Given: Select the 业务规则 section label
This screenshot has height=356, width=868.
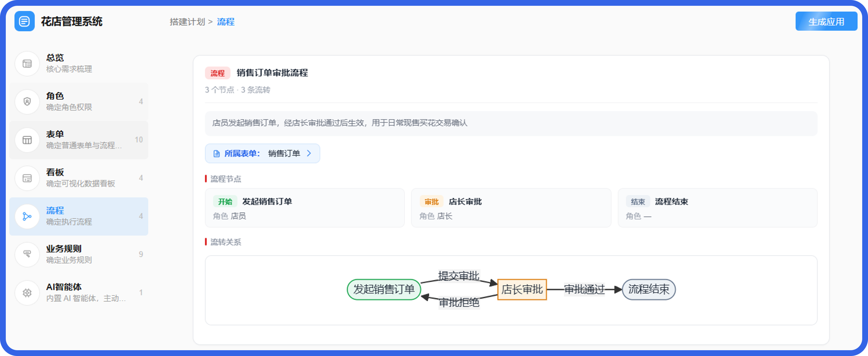Looking at the screenshot, I should (x=64, y=249).
